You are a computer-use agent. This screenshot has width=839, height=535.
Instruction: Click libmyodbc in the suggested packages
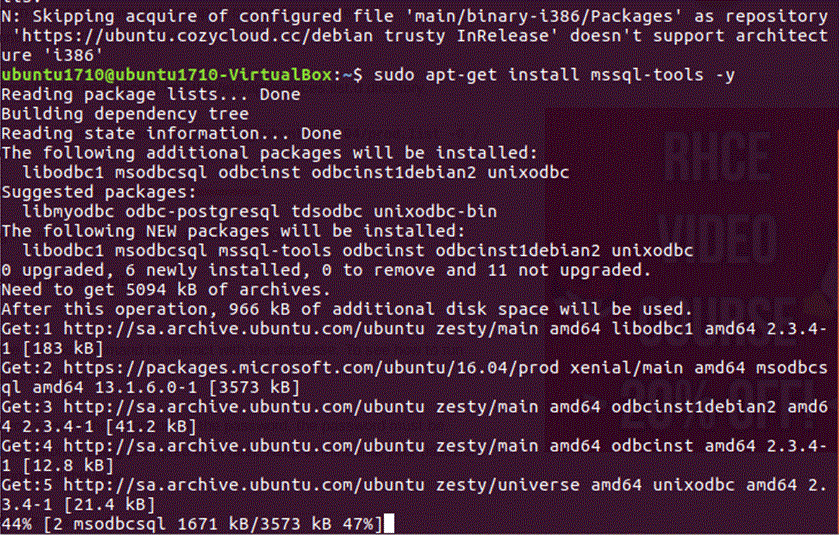point(68,212)
